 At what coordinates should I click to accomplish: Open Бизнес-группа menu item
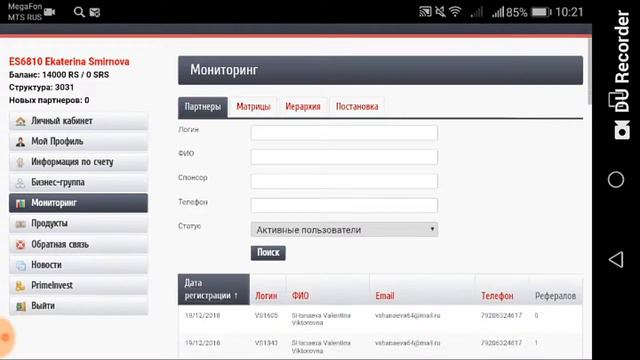pyautogui.click(x=78, y=182)
